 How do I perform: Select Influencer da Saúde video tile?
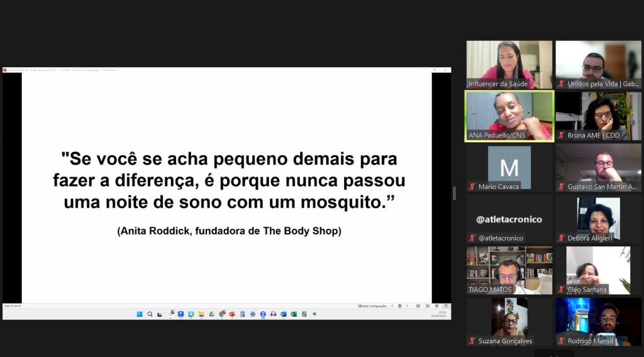(x=509, y=63)
